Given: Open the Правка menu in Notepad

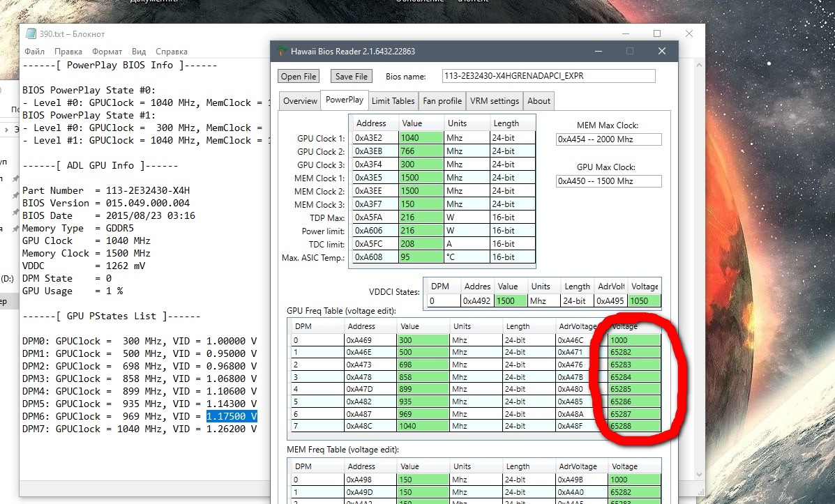Looking at the screenshot, I should (68, 52).
